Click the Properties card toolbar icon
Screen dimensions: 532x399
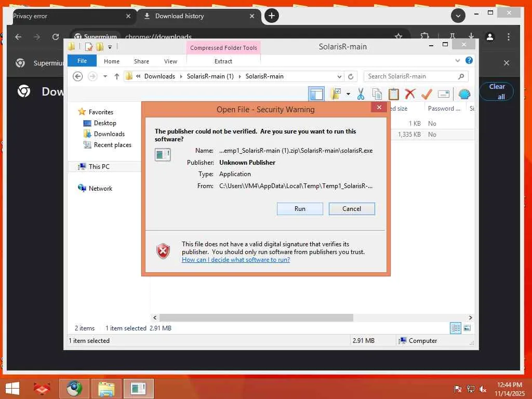444,94
